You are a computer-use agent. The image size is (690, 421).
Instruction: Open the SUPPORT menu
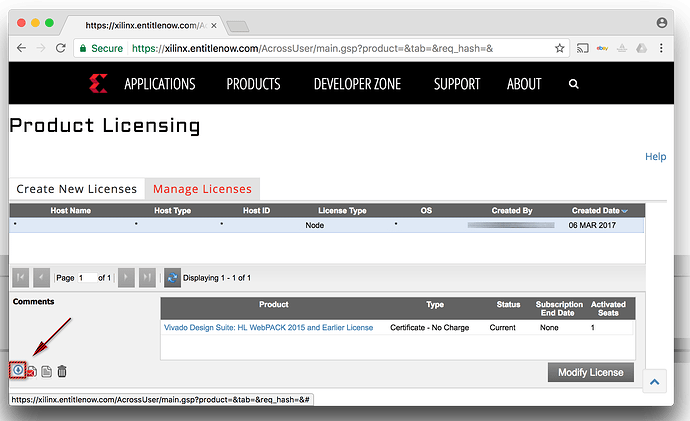(x=457, y=84)
